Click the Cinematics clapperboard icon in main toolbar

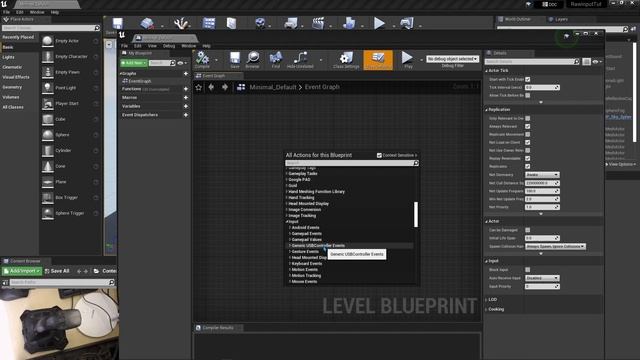point(318,23)
